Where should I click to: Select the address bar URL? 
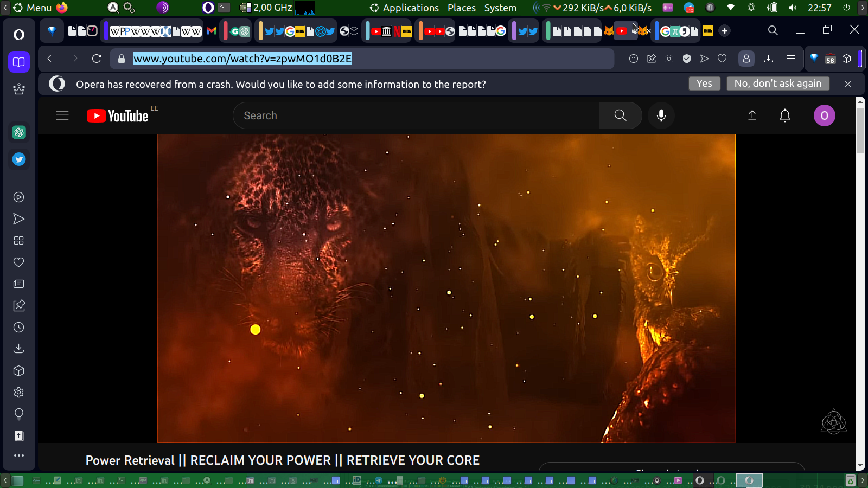243,59
